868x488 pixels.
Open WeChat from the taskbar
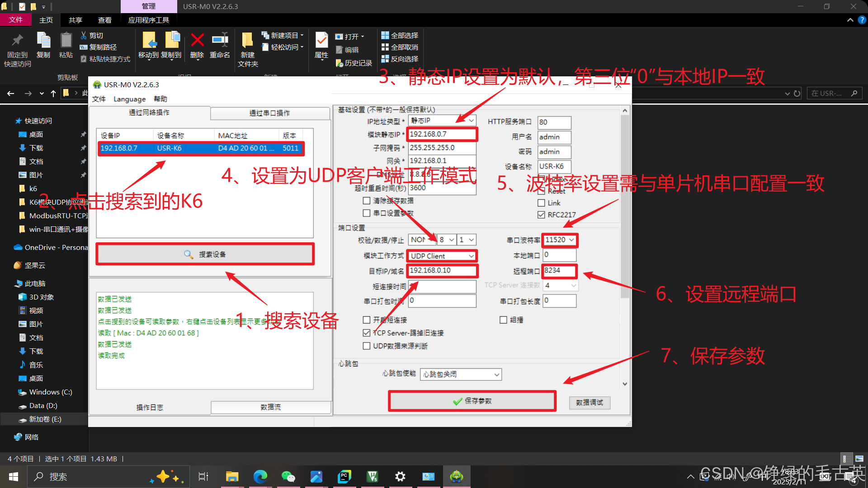click(288, 477)
